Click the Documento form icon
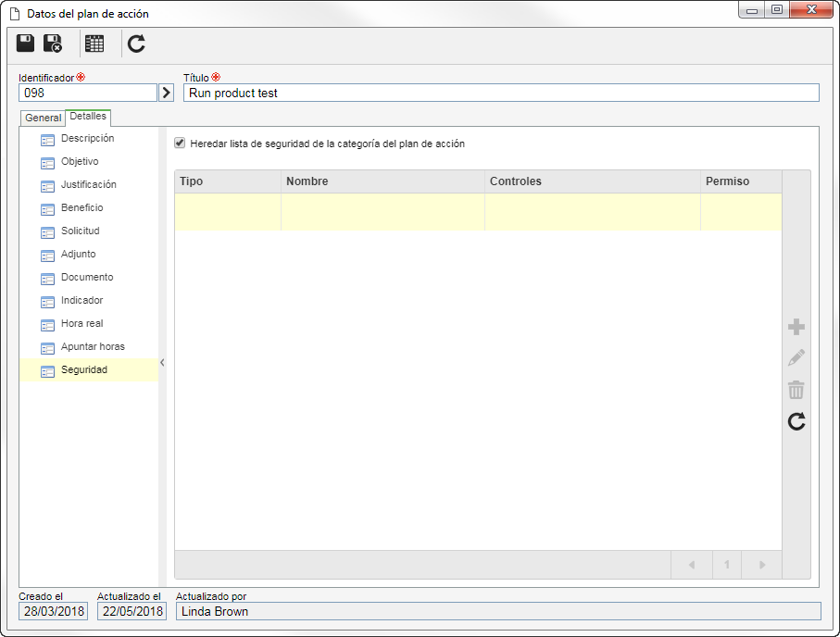 (47, 279)
